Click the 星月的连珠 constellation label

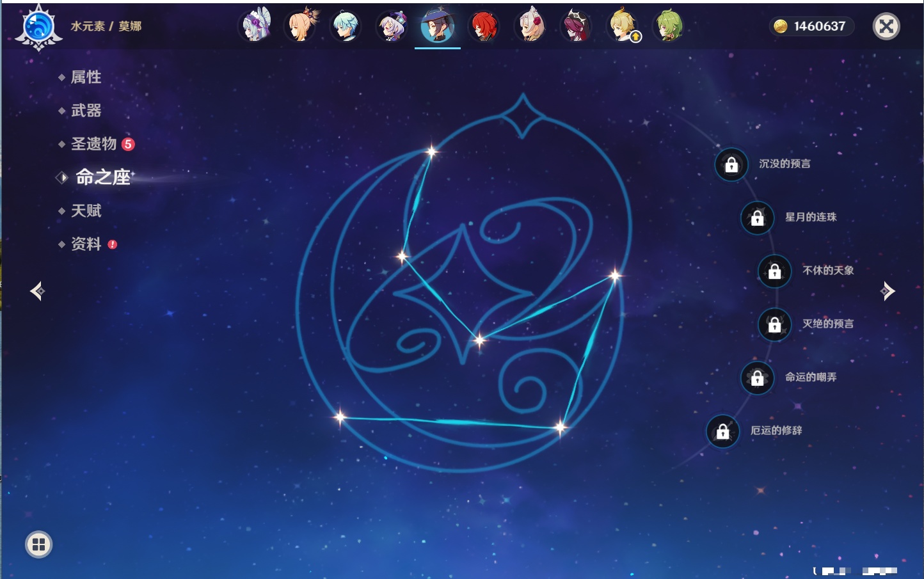tap(811, 217)
